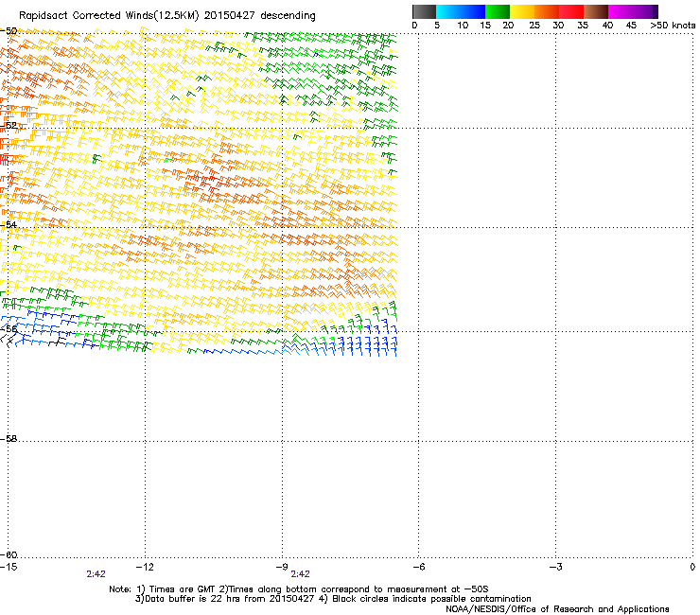Click the legend tick label '10'
The width and height of the screenshot is (700, 615).
click(x=463, y=26)
